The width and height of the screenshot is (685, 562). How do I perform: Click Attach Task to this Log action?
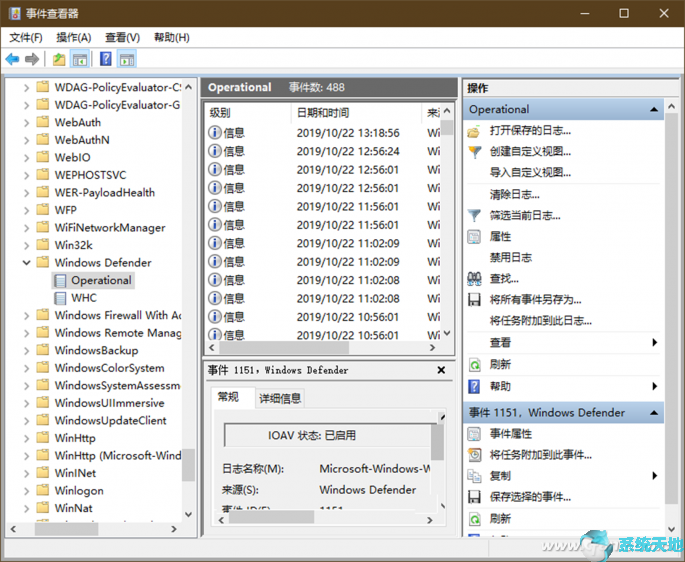pyautogui.click(x=541, y=321)
